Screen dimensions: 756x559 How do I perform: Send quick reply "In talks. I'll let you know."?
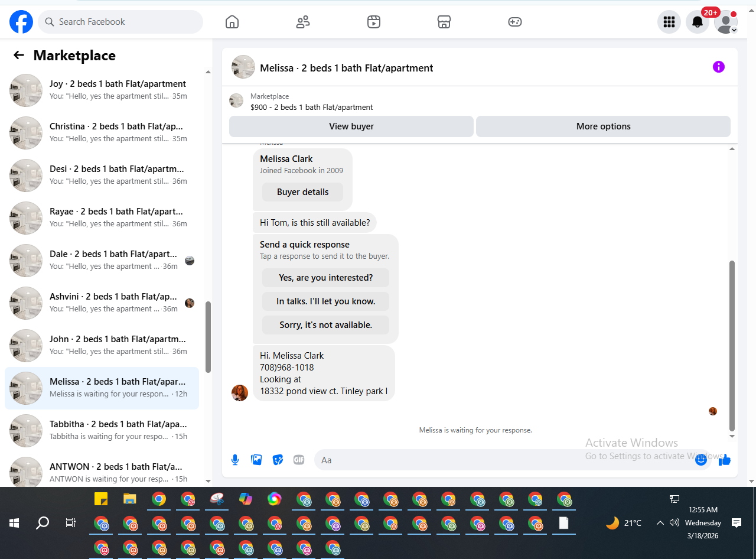click(x=326, y=301)
